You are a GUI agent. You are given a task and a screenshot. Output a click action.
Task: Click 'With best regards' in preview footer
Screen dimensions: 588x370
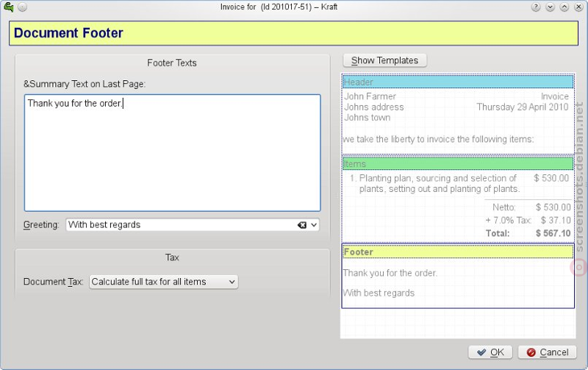pyautogui.click(x=379, y=293)
